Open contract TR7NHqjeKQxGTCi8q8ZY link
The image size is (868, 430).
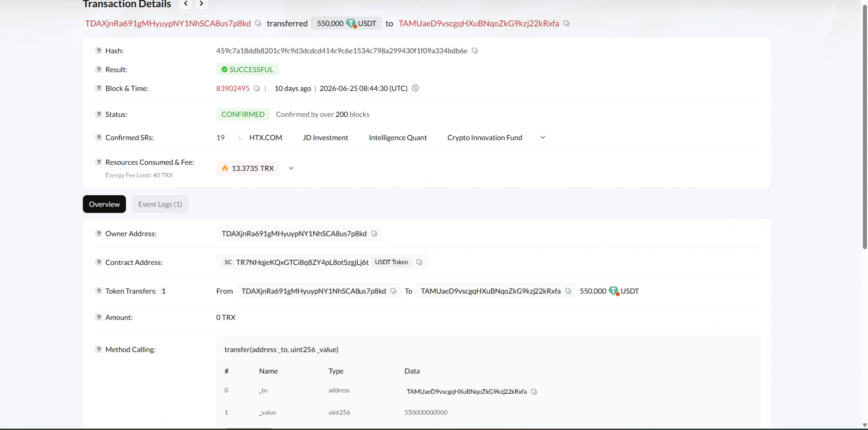302,262
